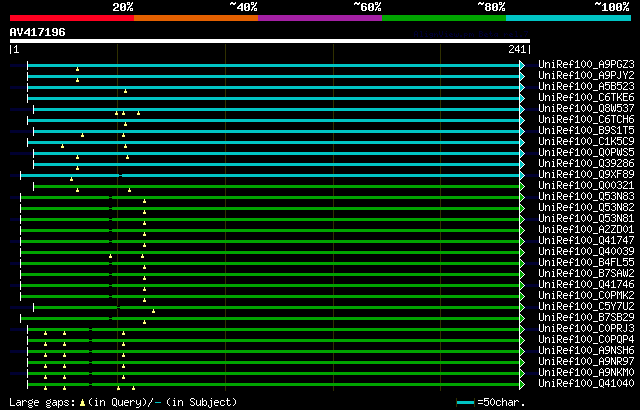Click the purple ~60% identity legend segment
This screenshot has width=640, height=410.
coord(320,18)
